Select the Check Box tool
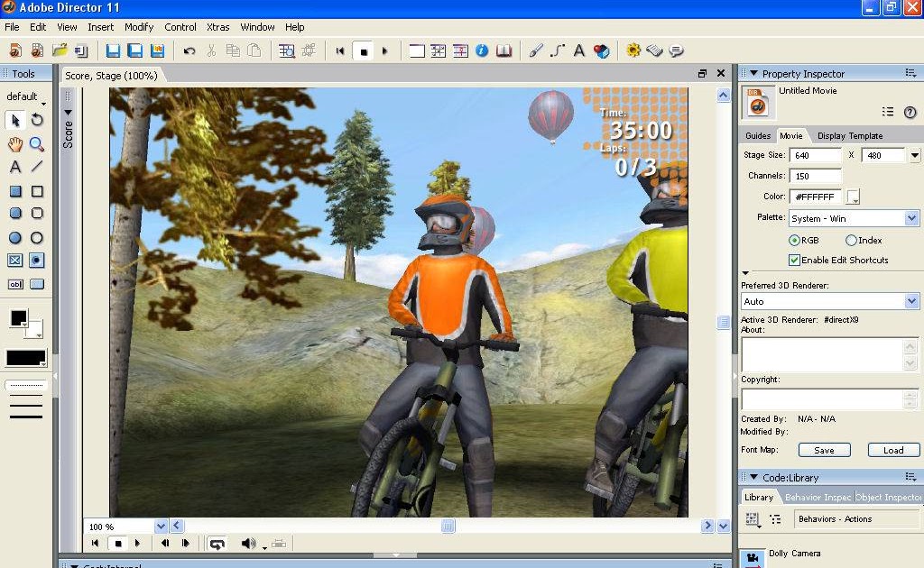The image size is (924, 568). [15, 261]
